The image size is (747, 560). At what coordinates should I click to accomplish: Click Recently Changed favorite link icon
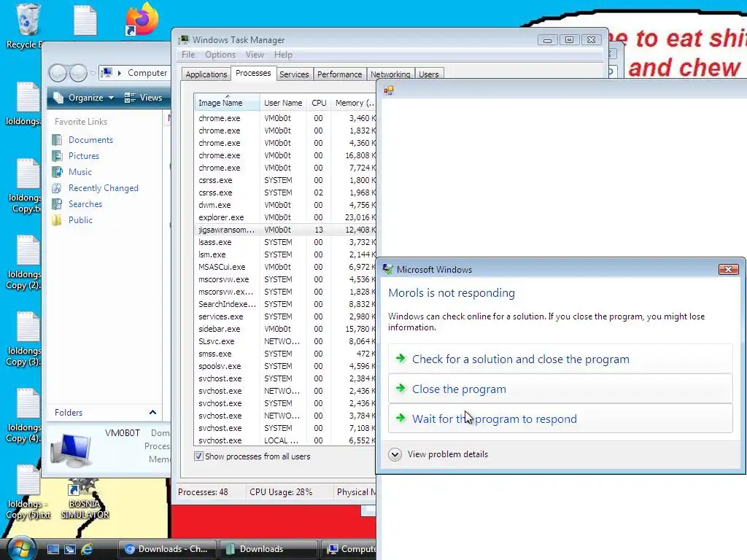click(57, 188)
